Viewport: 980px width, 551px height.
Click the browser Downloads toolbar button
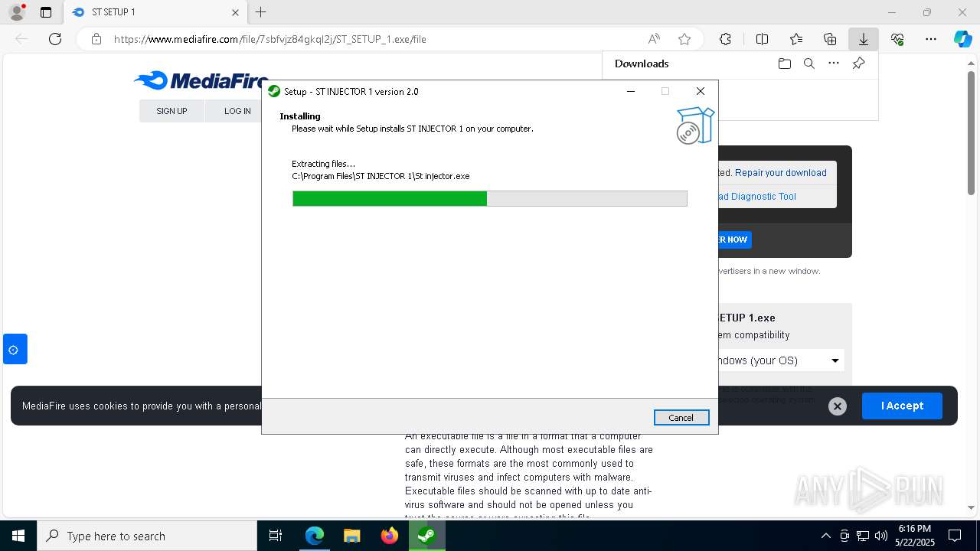863,39
